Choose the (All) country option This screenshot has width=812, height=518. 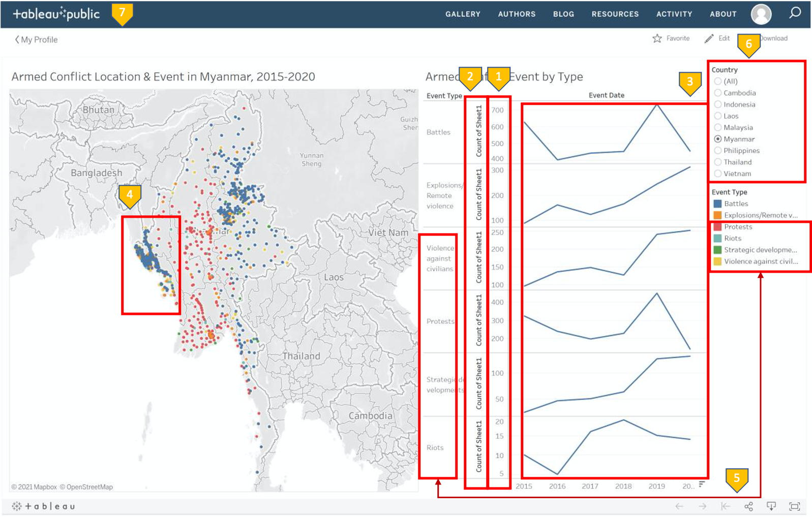point(718,81)
